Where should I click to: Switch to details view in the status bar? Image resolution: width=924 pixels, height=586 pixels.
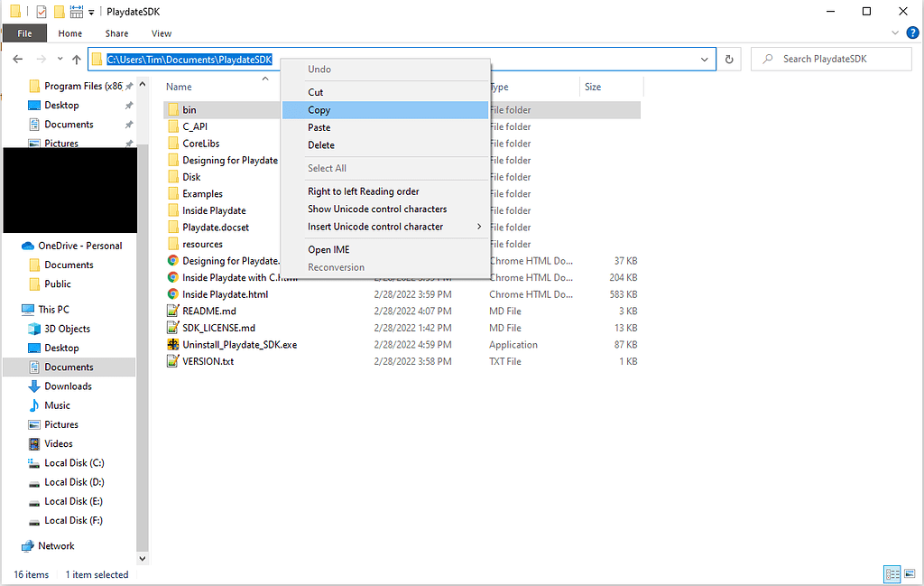coord(892,574)
